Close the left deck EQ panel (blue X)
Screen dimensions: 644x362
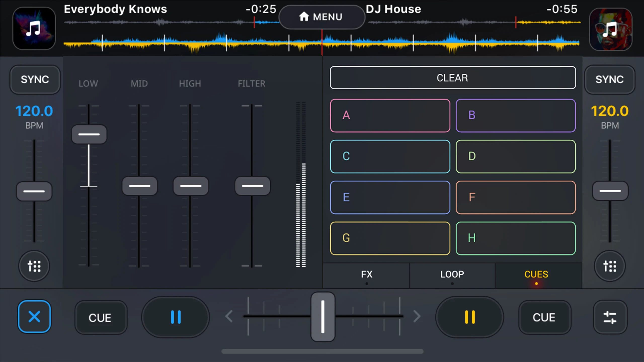[x=34, y=316]
